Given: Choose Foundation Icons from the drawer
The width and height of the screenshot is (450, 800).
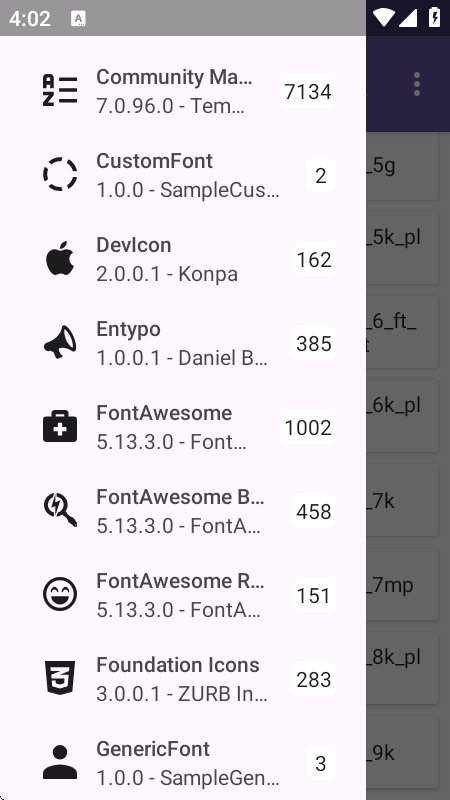Looking at the screenshot, I should pos(183,679).
